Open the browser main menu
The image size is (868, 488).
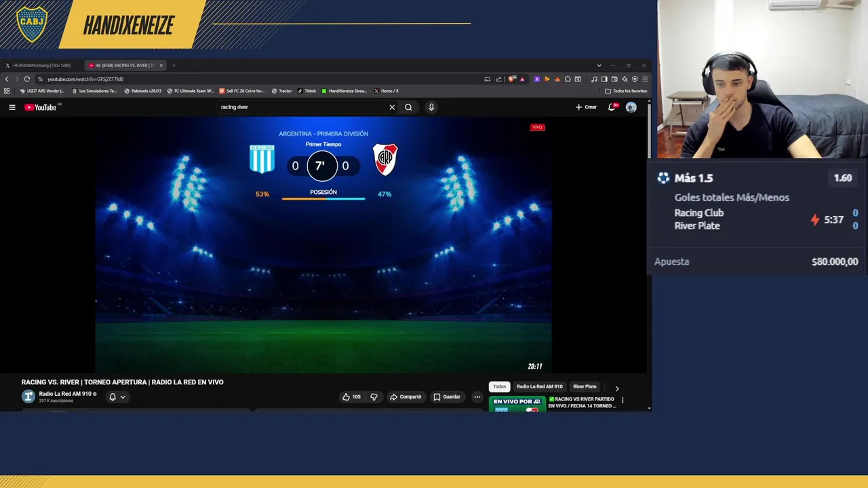645,79
